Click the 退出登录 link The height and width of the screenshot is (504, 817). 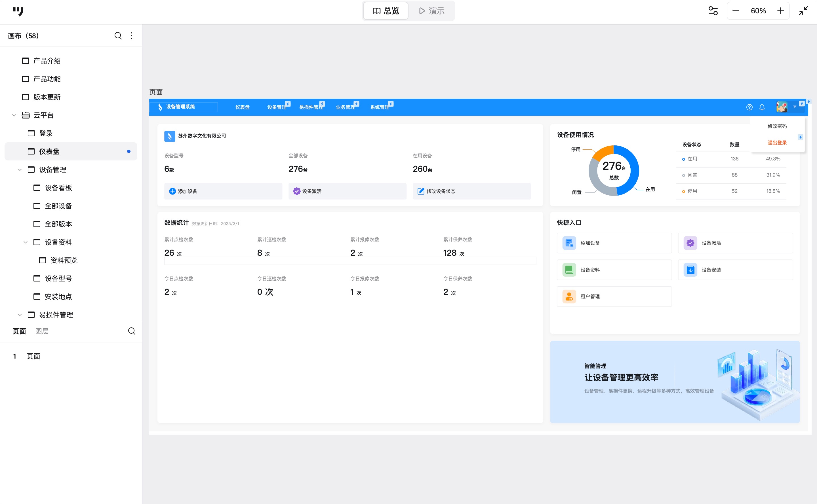[x=777, y=143]
